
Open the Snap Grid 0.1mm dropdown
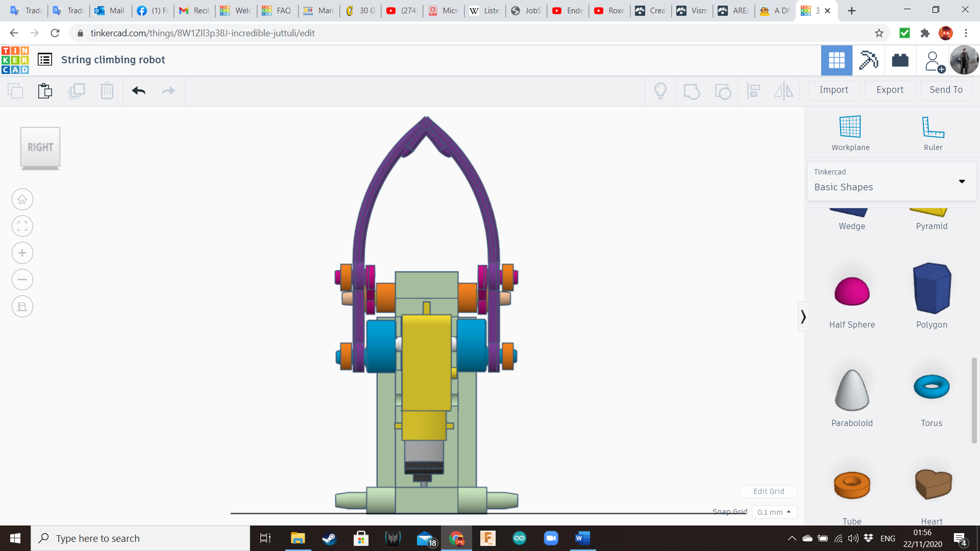tap(774, 512)
